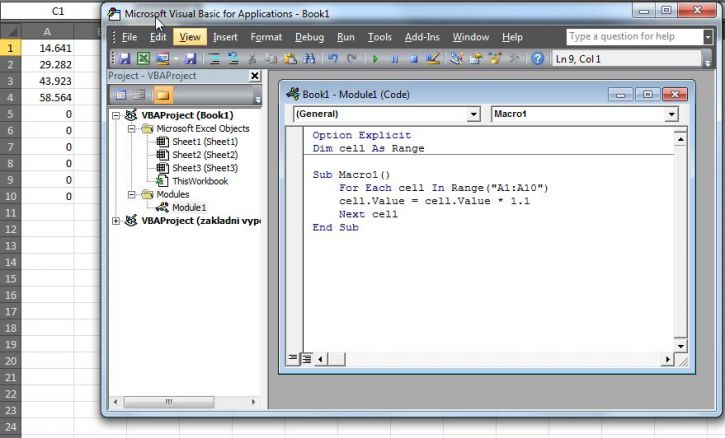Collapse the VBAProject (Book1) tree node
The image size is (725, 438).
pyautogui.click(x=116, y=116)
